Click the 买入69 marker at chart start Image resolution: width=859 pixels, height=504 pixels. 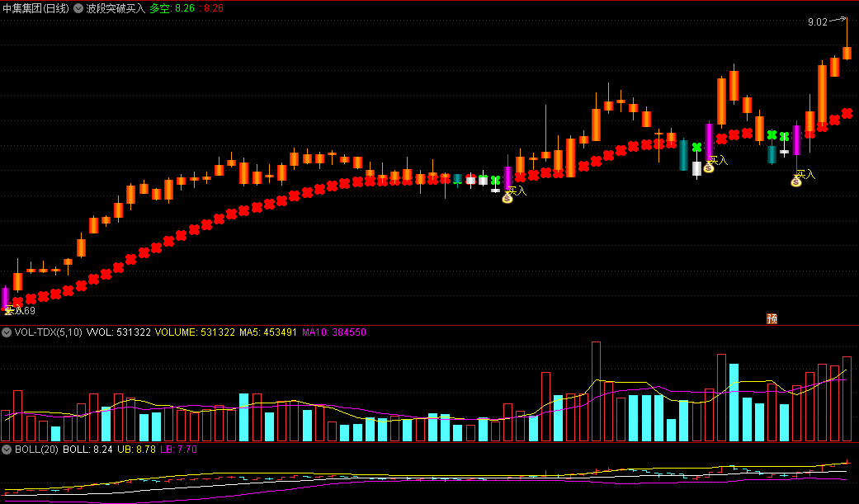pos(20,311)
